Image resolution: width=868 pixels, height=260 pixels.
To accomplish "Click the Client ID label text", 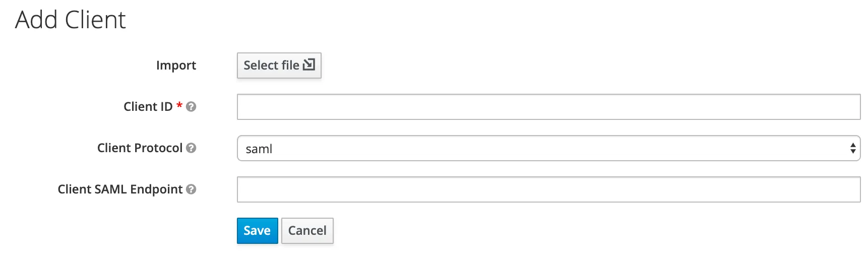I will click(148, 107).
